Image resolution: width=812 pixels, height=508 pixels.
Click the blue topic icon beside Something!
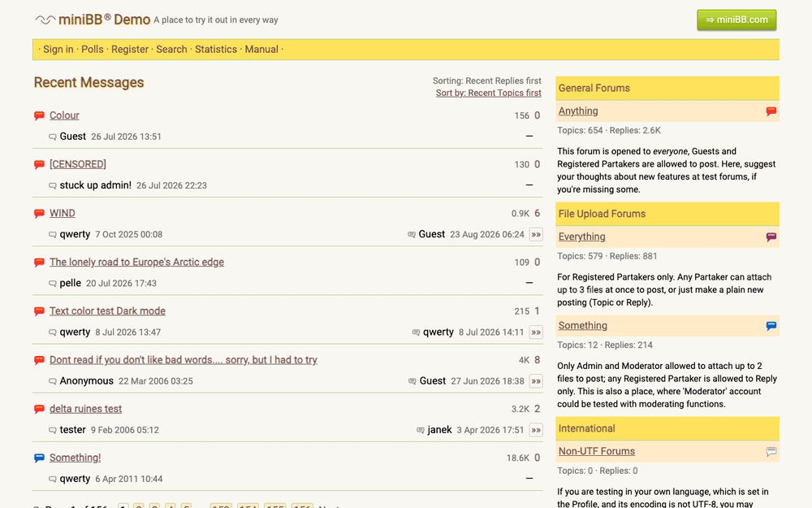pos(39,458)
